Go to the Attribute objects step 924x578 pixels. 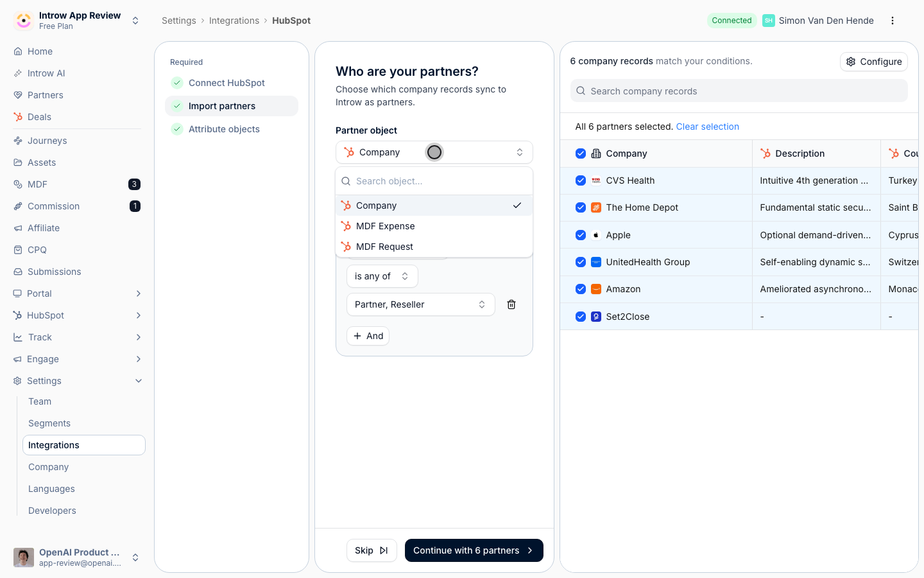tap(232, 129)
